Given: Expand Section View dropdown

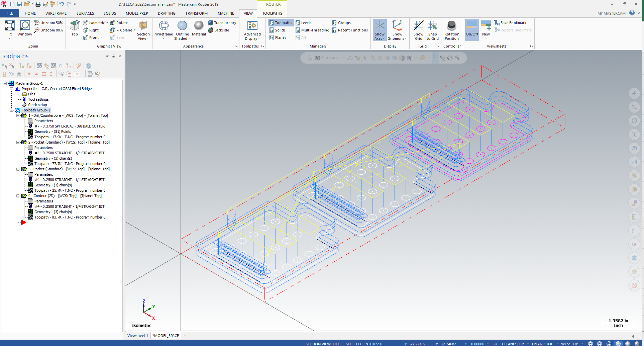Looking at the screenshot, I should [x=143, y=36].
